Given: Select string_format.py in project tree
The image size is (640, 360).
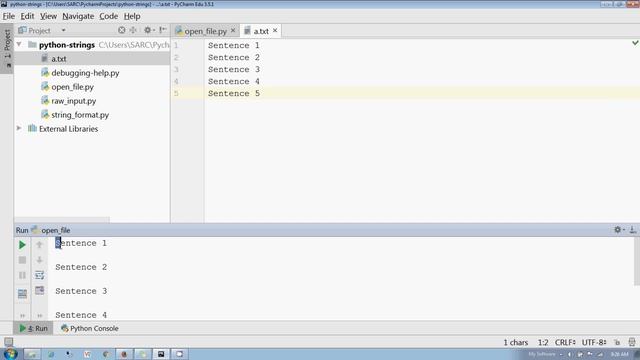Looking at the screenshot, I should (80, 115).
